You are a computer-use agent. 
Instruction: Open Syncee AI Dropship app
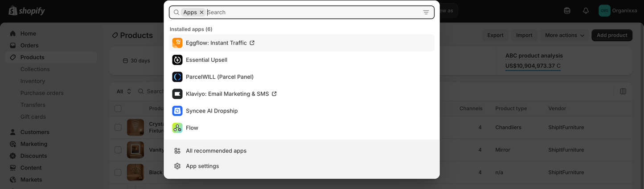[301, 111]
